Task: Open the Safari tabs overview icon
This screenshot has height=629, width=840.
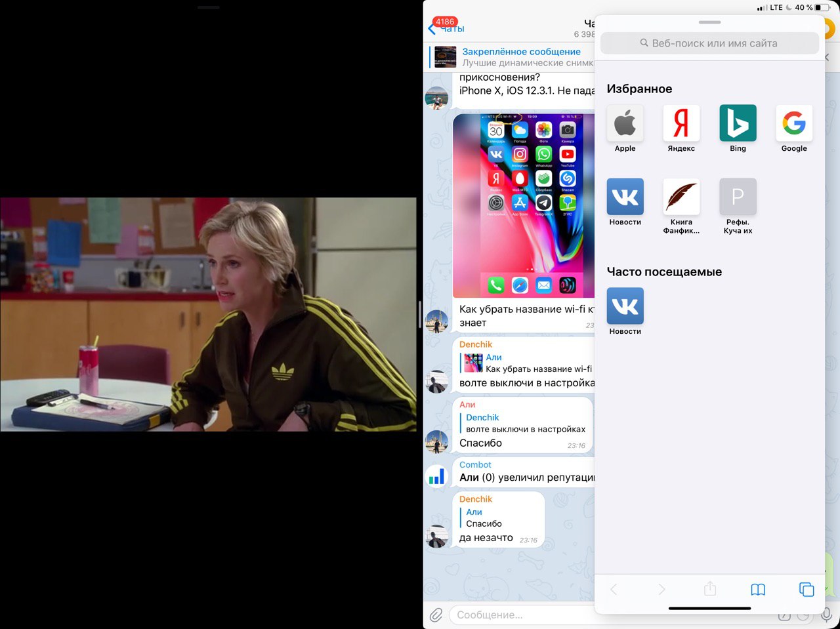Action: (807, 590)
